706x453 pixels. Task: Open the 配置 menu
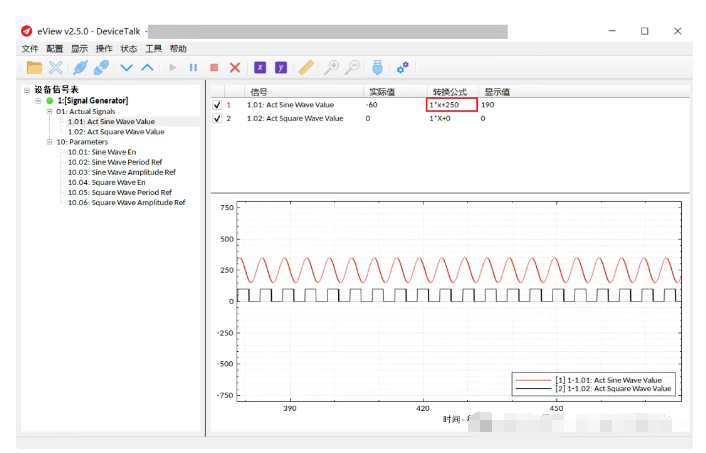pos(55,49)
